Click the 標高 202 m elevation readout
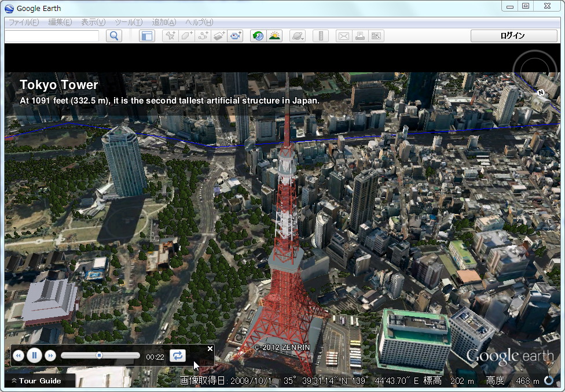The height and width of the screenshot is (392, 565). point(449,381)
